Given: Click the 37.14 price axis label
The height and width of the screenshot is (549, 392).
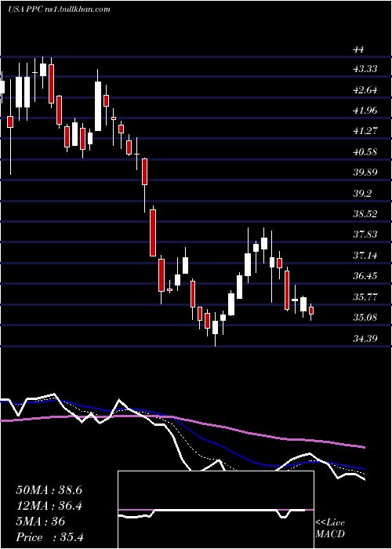Looking at the screenshot, I should [365, 256].
